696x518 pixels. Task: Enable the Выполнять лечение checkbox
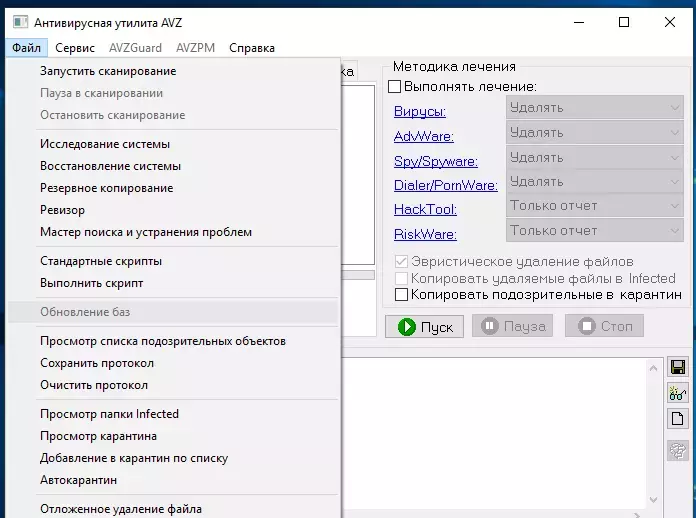click(x=394, y=86)
